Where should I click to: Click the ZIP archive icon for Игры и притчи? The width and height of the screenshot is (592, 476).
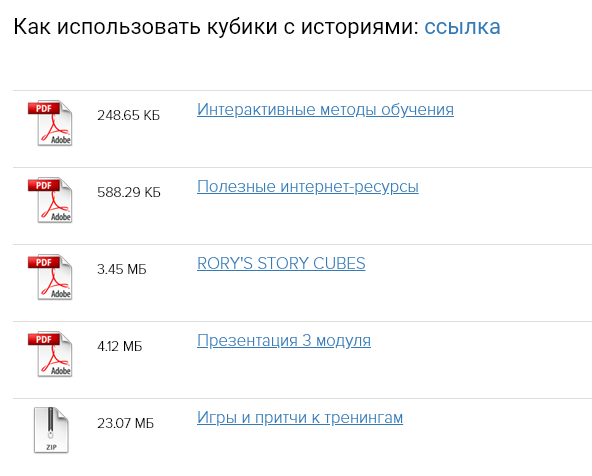click(51, 430)
